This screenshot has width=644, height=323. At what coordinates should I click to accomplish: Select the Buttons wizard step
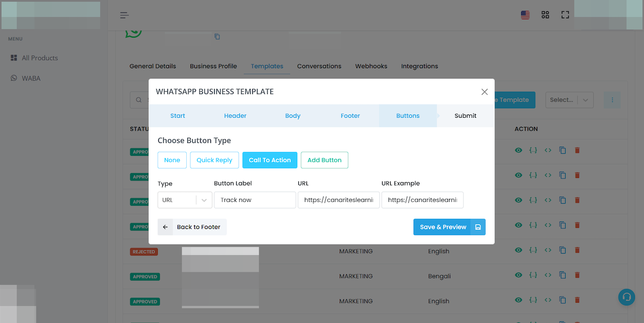coord(408,116)
